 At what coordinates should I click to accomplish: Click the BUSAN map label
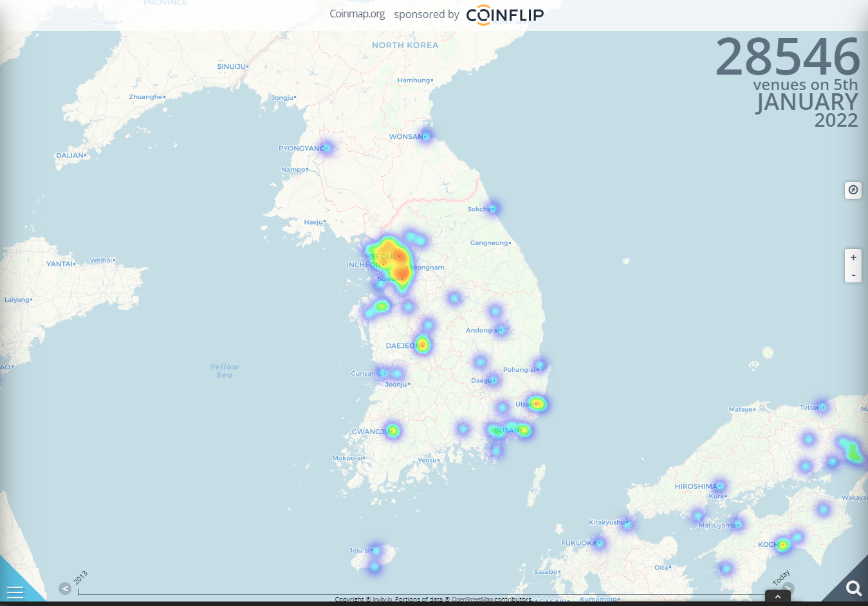point(507,430)
